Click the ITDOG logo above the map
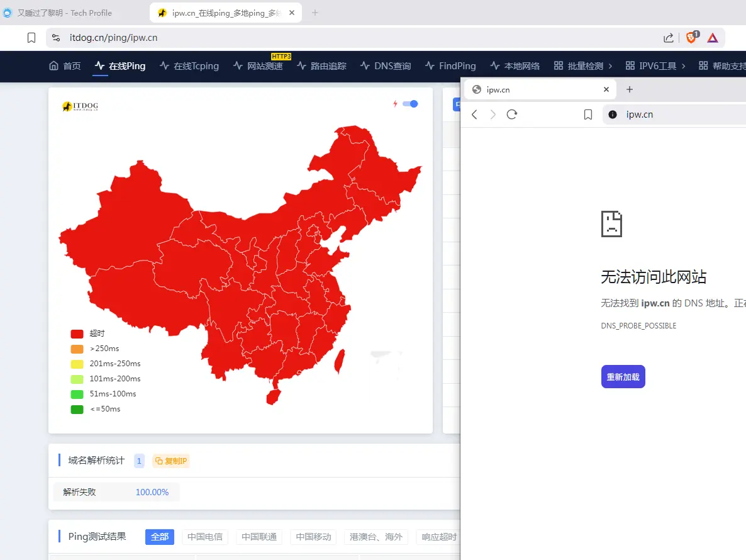Screen dimensions: 746x560 pyautogui.click(x=81, y=106)
